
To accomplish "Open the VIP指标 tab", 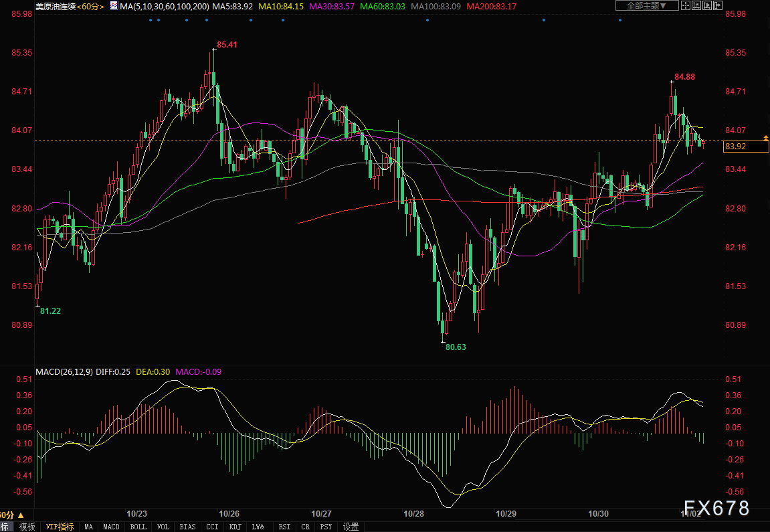I will tap(60, 527).
